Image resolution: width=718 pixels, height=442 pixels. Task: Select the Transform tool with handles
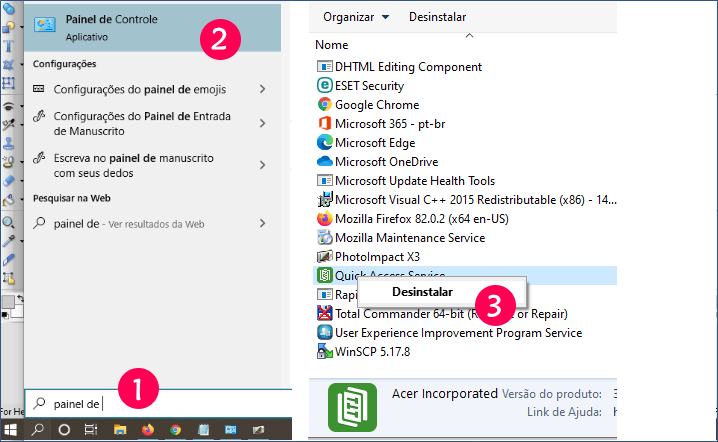(x=8, y=83)
